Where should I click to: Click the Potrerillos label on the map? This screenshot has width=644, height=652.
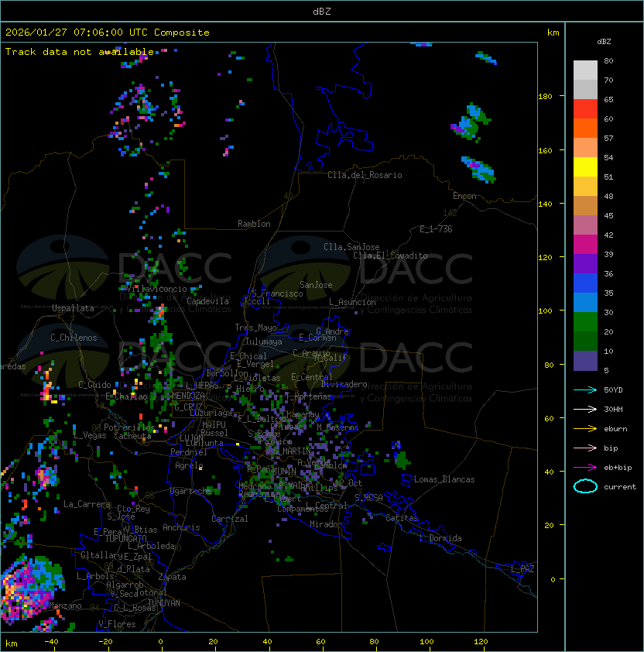(128, 427)
